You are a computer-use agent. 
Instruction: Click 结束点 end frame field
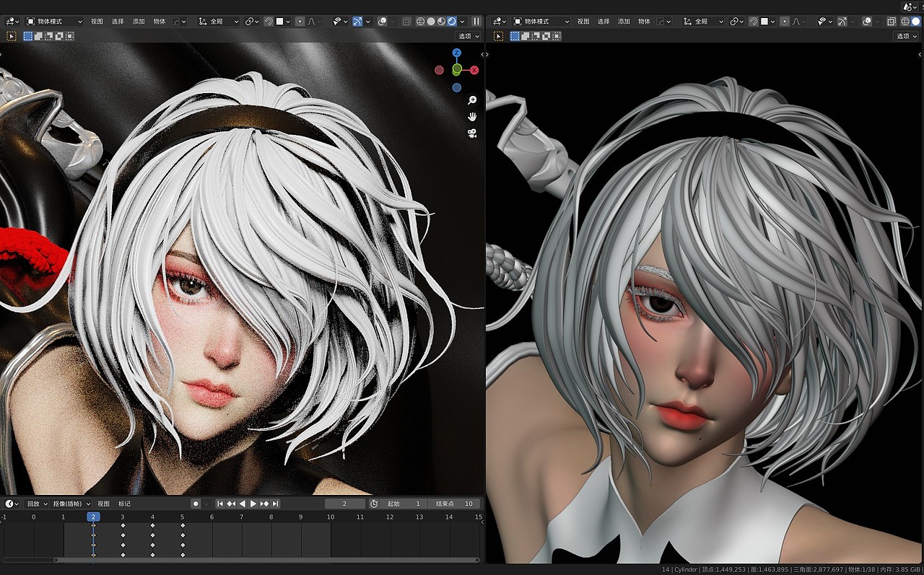455,504
